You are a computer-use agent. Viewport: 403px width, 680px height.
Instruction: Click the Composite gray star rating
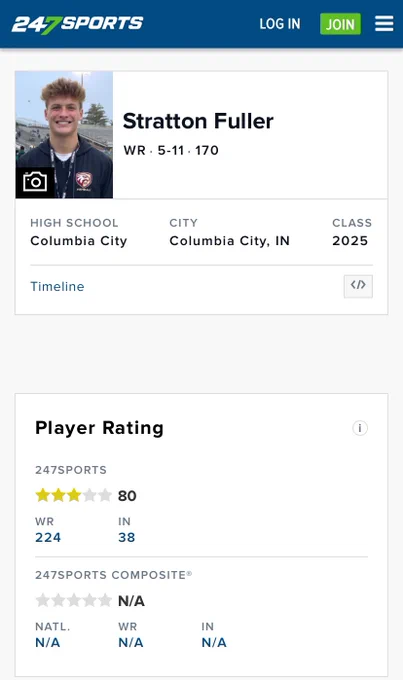click(x=73, y=601)
